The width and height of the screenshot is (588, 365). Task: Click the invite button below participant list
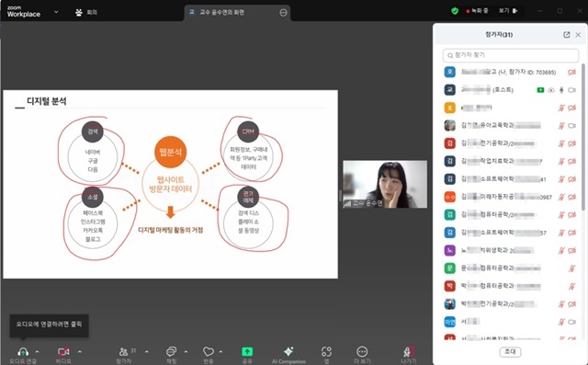tap(510, 351)
